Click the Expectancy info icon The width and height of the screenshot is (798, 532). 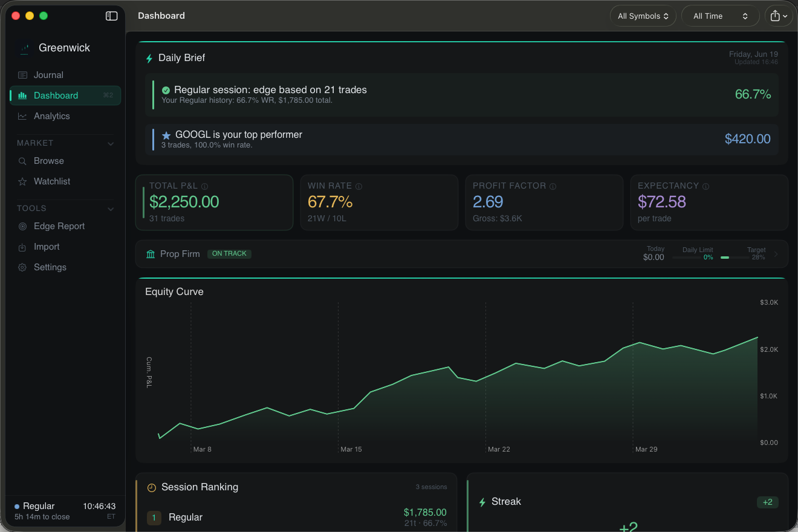click(706, 187)
